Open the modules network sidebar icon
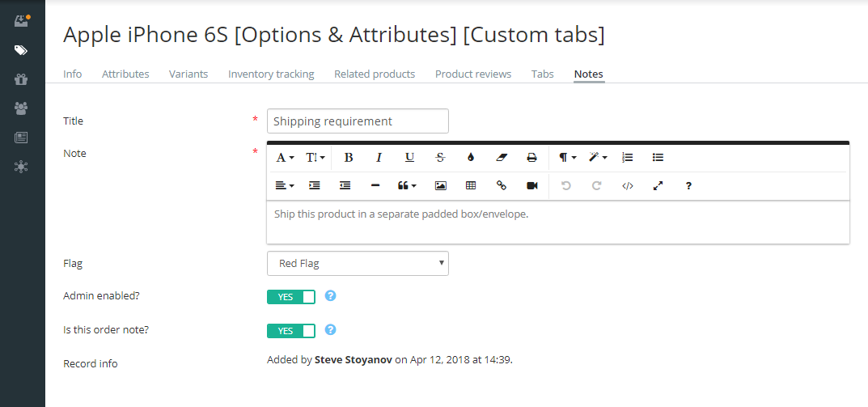The width and height of the screenshot is (868, 407). point(21,167)
